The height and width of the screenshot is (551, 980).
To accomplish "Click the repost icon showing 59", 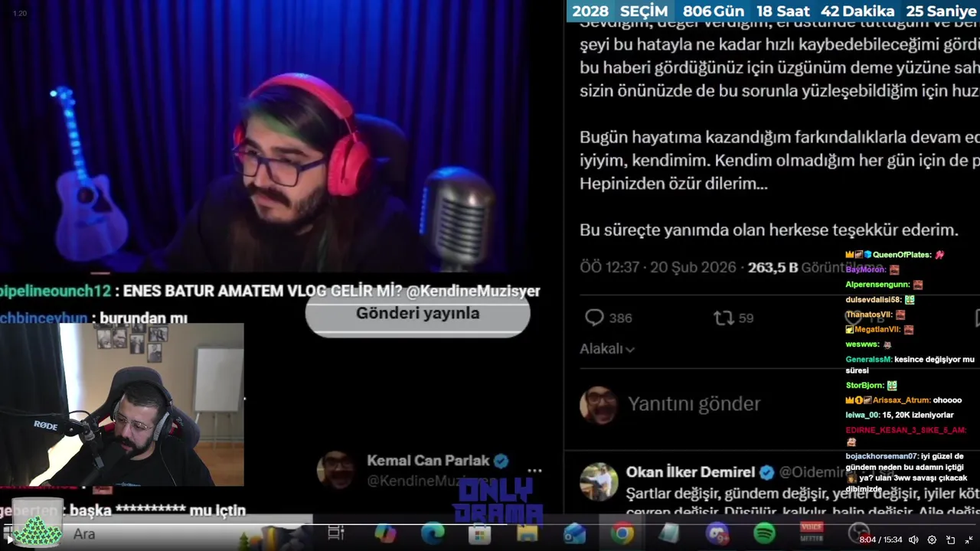I will click(x=724, y=318).
